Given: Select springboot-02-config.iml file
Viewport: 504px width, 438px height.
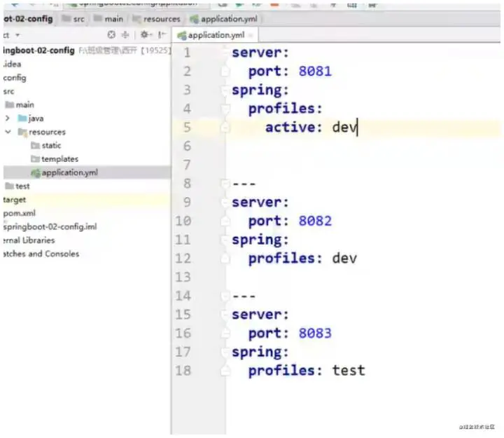Looking at the screenshot, I should point(50,226).
